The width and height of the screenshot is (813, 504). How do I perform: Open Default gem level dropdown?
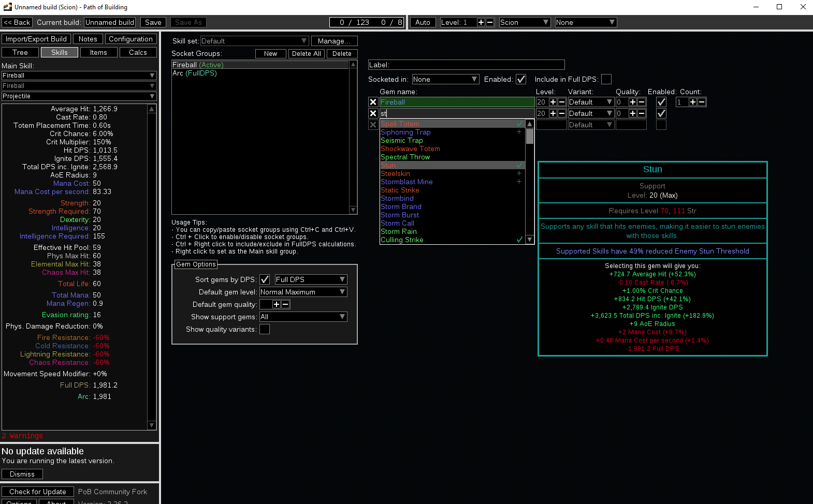click(x=303, y=292)
